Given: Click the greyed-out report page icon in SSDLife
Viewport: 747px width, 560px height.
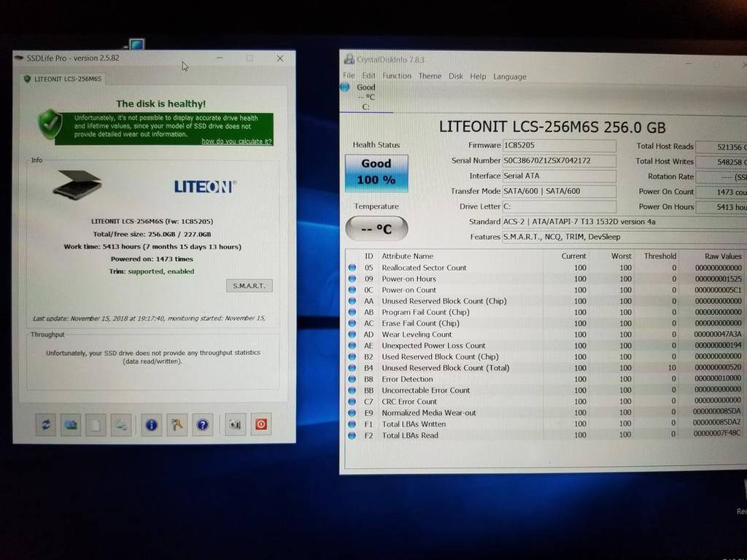Looking at the screenshot, I should click(96, 425).
